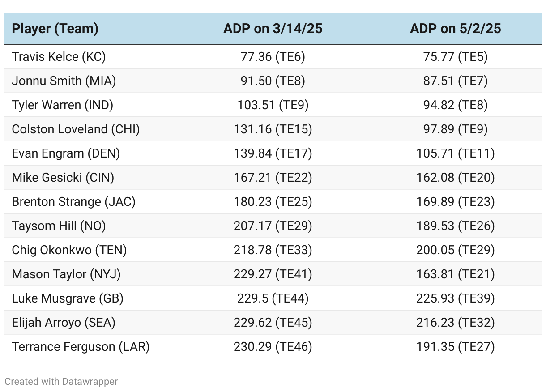Select the Colston Loveland (CHI) player cell

[76, 129]
